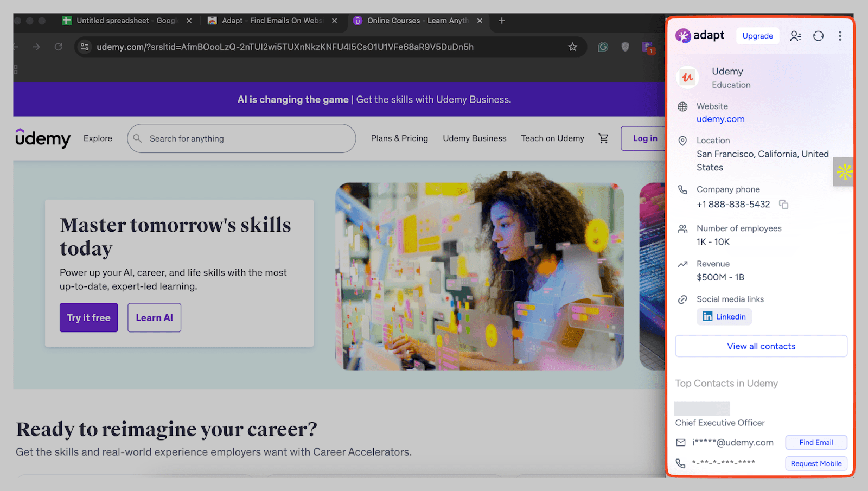Click the Adapt refresh icon

pyautogui.click(x=818, y=36)
